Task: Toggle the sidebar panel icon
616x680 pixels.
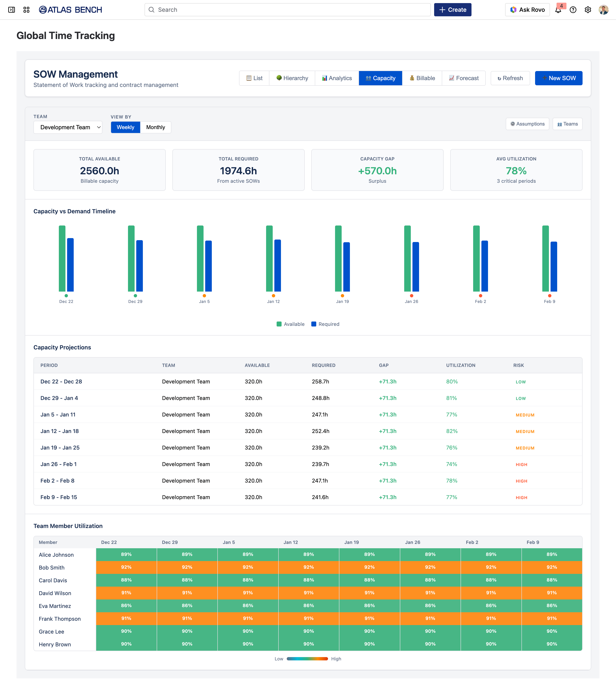Action: 12,10
